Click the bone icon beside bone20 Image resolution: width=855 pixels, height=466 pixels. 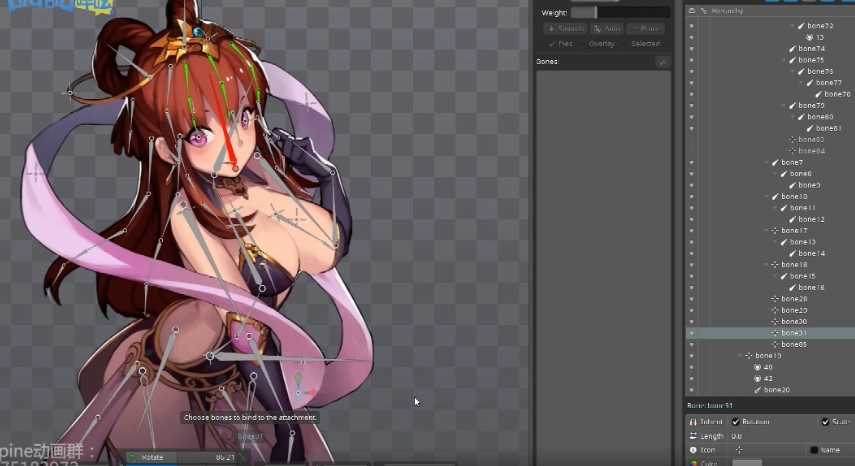click(757, 390)
